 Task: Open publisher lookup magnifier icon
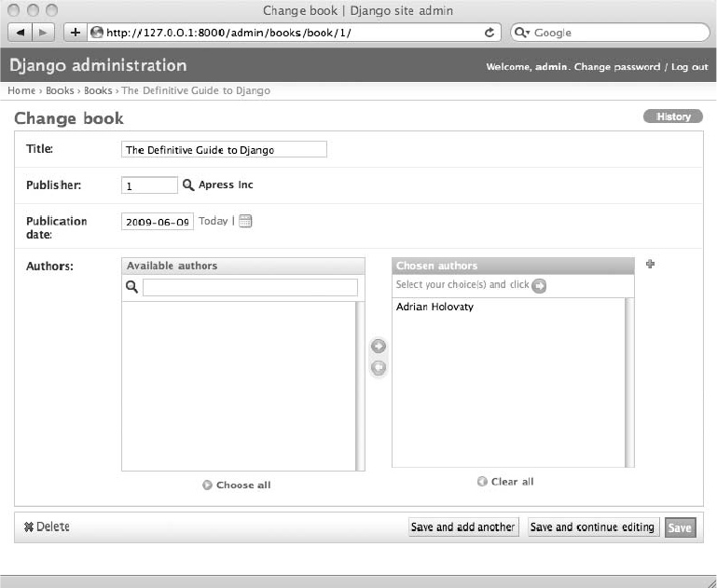(x=188, y=185)
